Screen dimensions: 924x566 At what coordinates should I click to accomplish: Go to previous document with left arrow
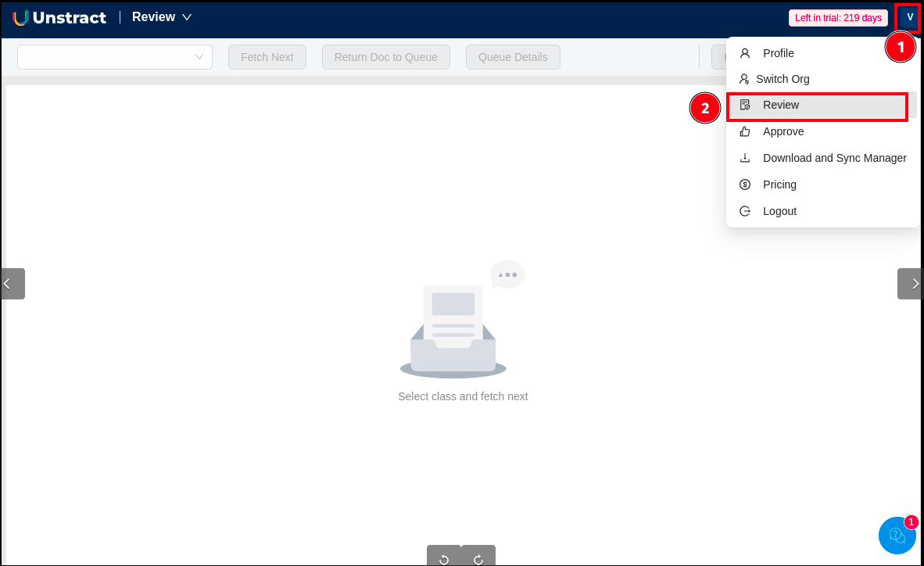13,284
